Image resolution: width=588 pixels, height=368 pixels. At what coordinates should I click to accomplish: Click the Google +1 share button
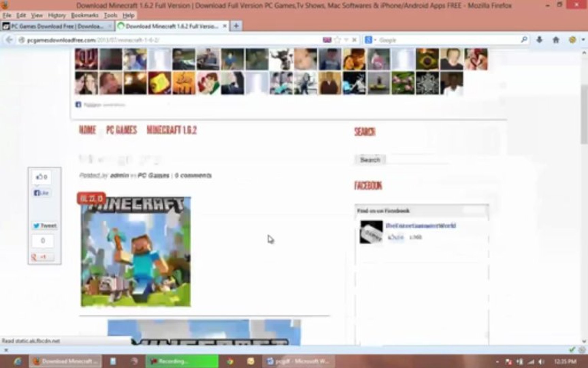(x=42, y=257)
